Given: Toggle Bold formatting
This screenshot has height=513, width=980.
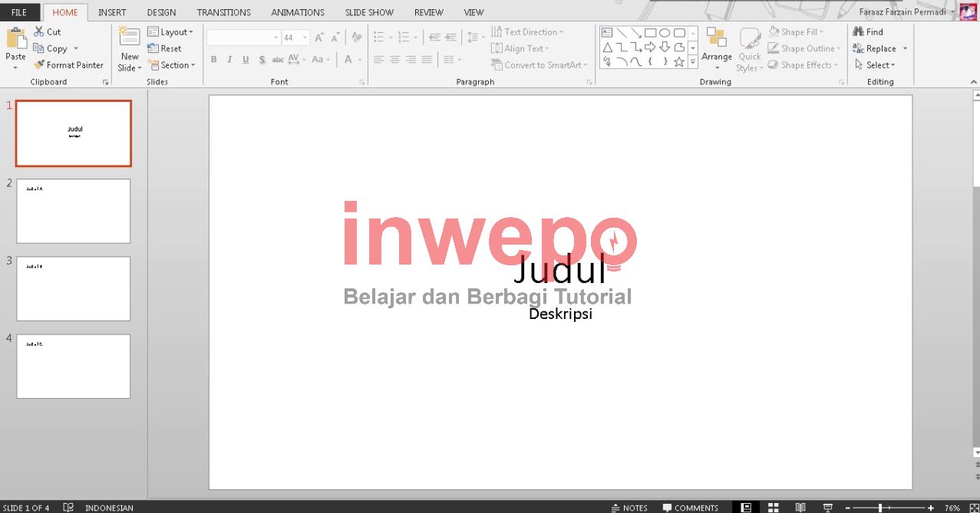Looking at the screenshot, I should coord(213,60).
